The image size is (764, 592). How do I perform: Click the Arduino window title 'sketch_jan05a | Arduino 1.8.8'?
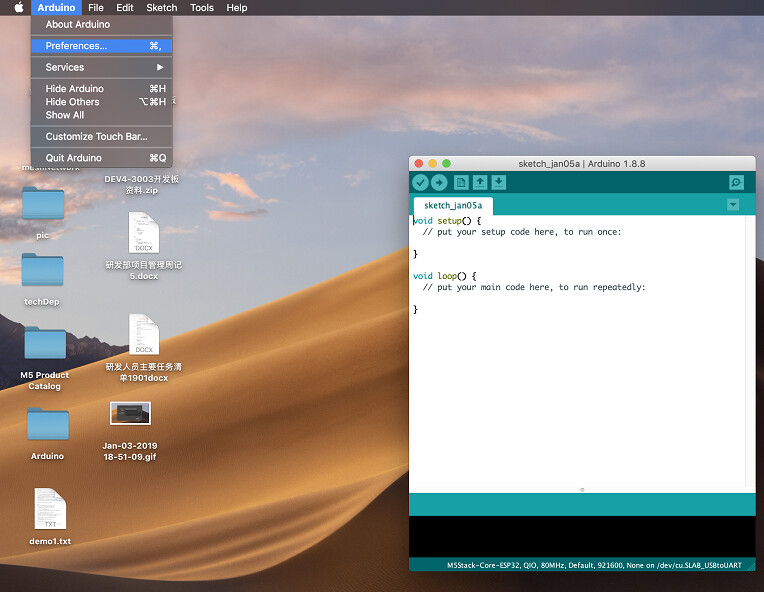[582, 164]
